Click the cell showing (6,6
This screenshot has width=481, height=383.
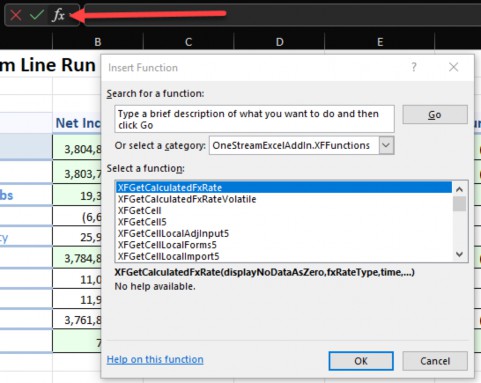coord(77,216)
